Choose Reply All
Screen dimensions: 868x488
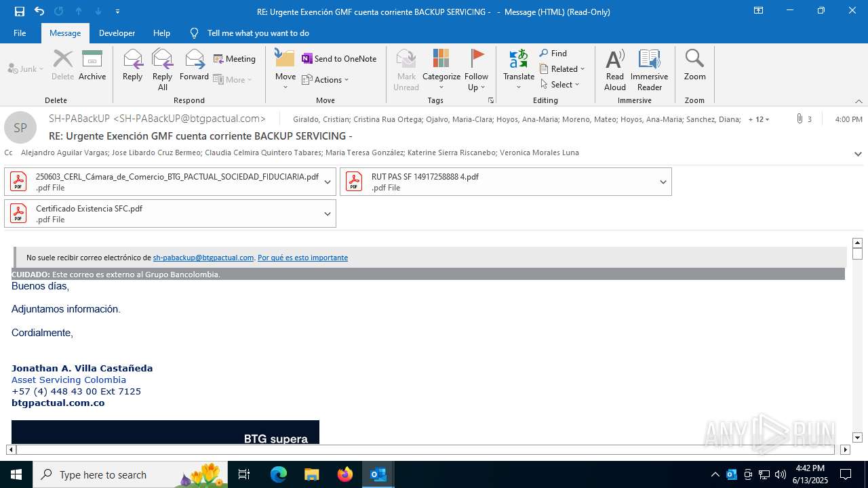coord(163,70)
